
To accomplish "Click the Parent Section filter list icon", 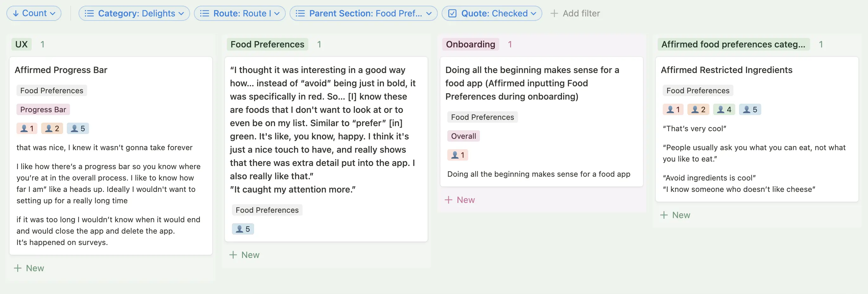I will [x=300, y=14].
